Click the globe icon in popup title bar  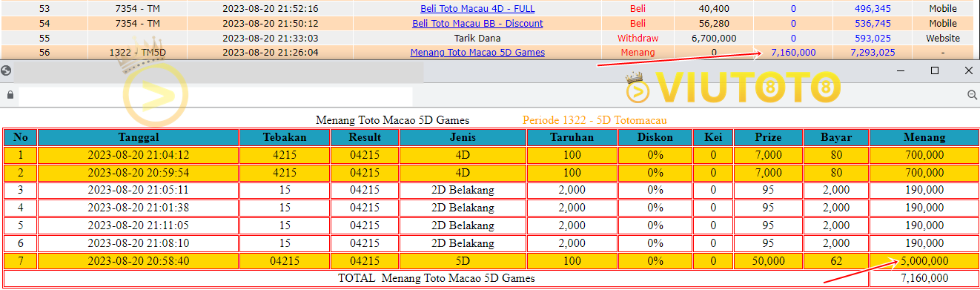point(7,70)
